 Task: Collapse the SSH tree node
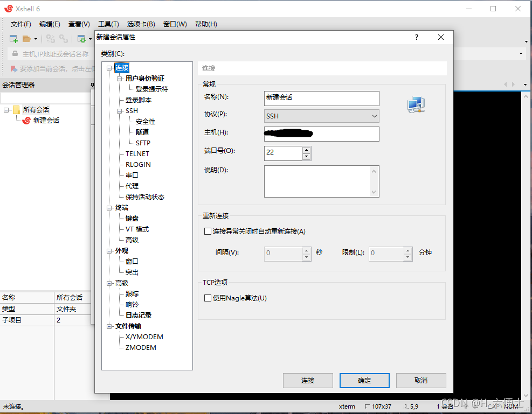(x=120, y=111)
